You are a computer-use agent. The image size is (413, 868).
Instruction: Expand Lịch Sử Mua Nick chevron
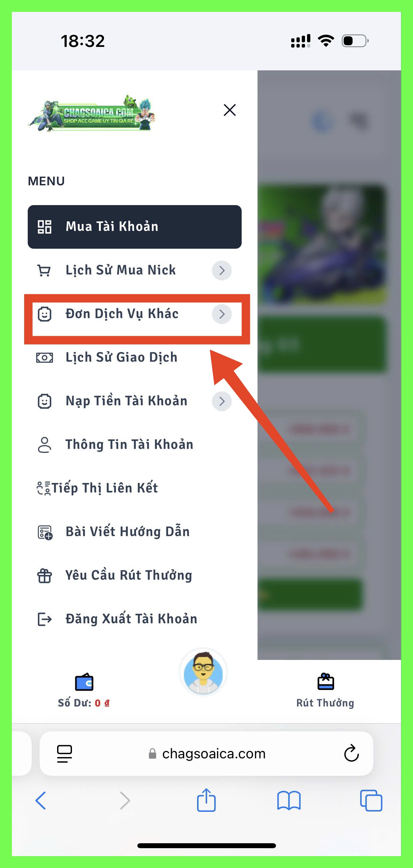[x=222, y=270]
